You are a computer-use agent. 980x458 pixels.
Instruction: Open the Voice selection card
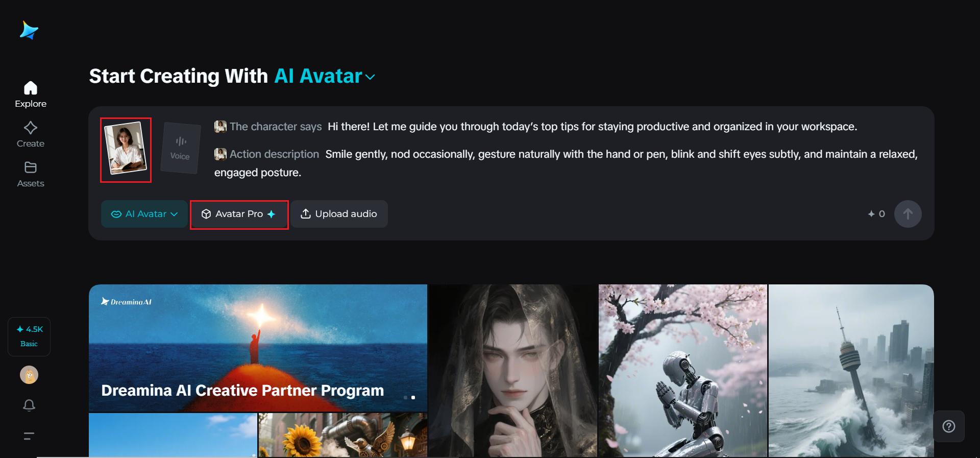180,148
